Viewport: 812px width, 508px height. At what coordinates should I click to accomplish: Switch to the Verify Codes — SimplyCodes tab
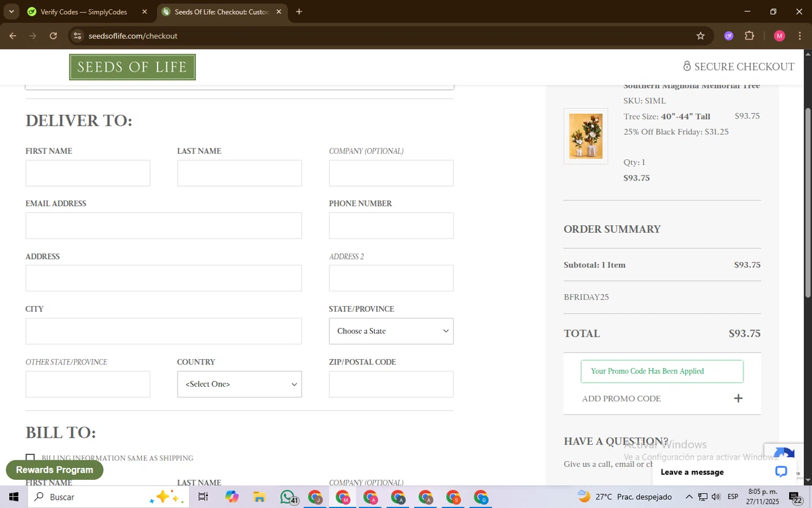click(x=84, y=12)
